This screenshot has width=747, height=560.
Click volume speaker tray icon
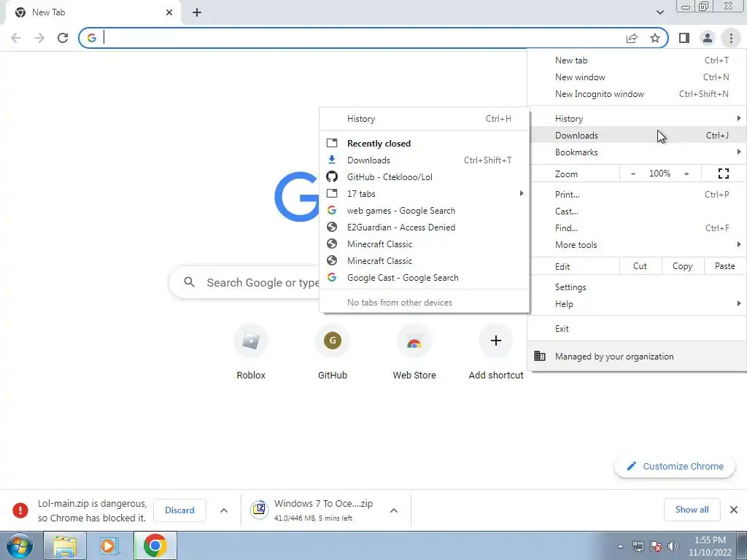pyautogui.click(x=673, y=546)
